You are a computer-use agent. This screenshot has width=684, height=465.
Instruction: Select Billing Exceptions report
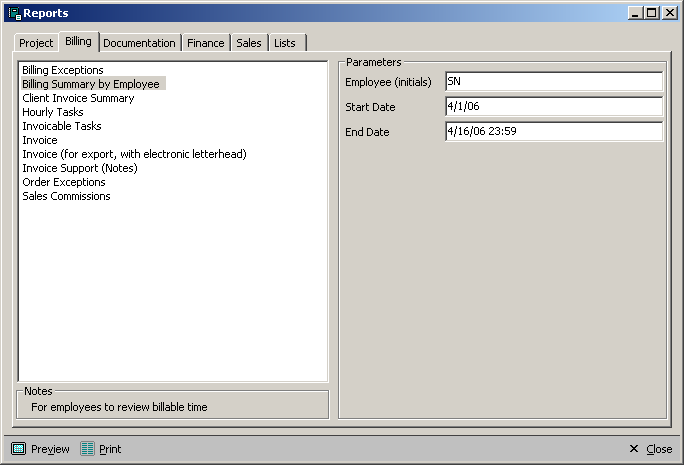pos(63,70)
